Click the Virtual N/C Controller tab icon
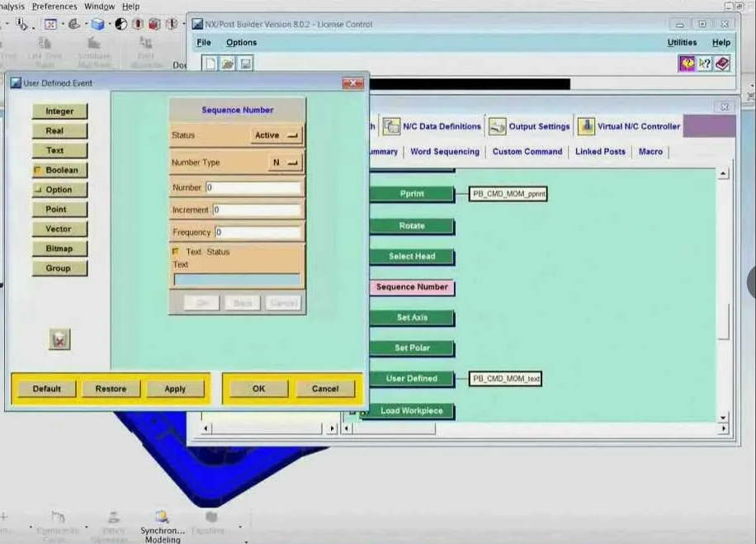Viewport: 756px width, 544px height. tap(586, 126)
